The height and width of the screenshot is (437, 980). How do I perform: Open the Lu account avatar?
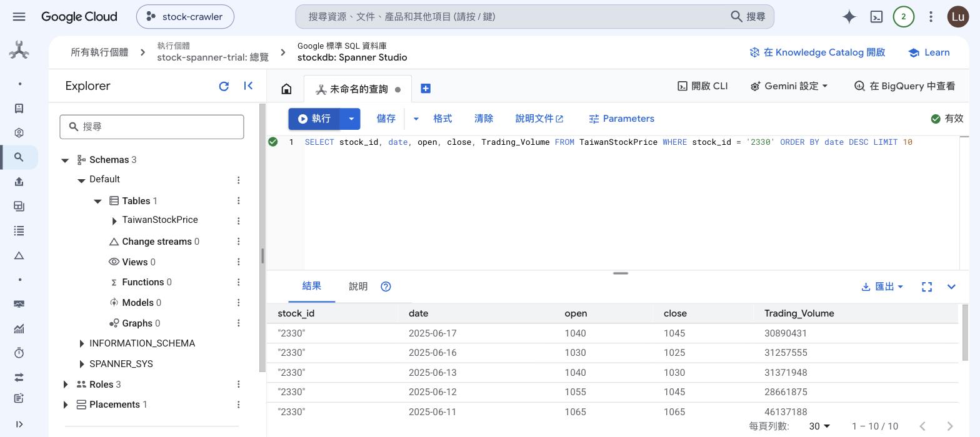958,17
